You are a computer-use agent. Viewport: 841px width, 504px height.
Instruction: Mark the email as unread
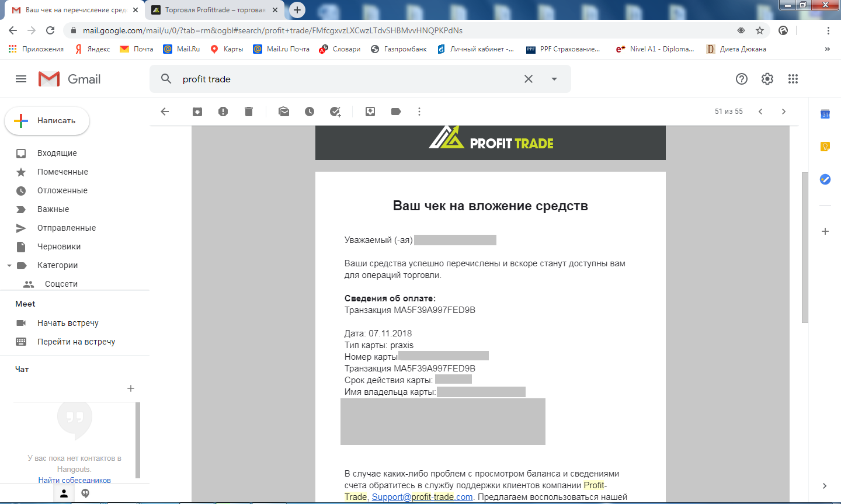coord(284,112)
